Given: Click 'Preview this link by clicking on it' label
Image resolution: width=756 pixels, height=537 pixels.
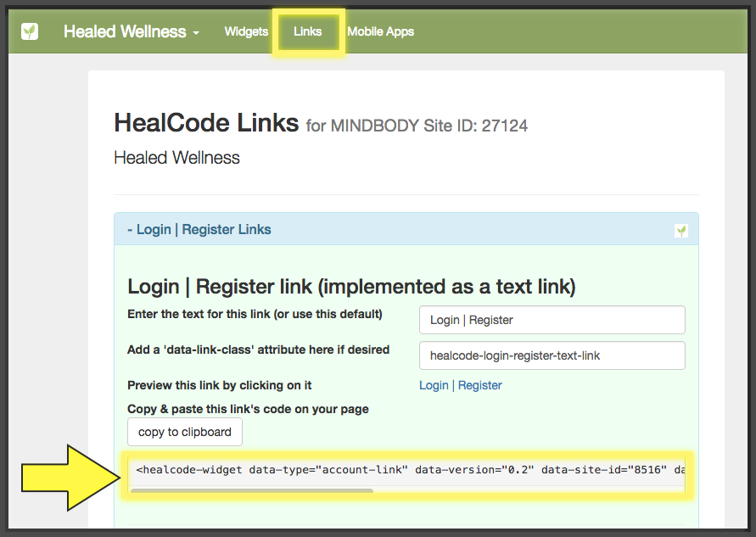Looking at the screenshot, I should click(220, 386).
